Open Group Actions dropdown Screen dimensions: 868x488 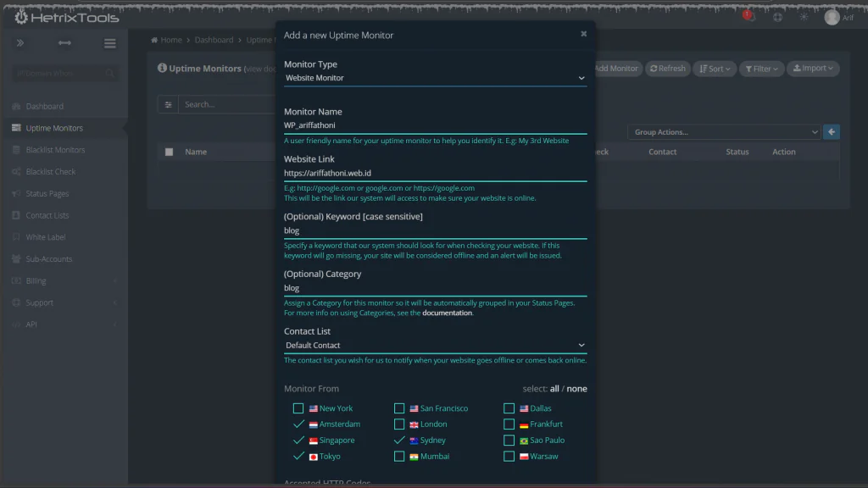pos(724,131)
